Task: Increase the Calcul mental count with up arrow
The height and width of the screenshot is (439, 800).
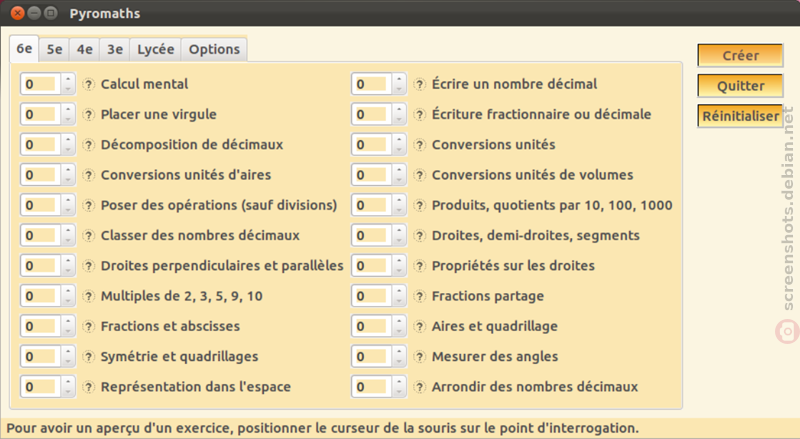Action: (x=68, y=79)
